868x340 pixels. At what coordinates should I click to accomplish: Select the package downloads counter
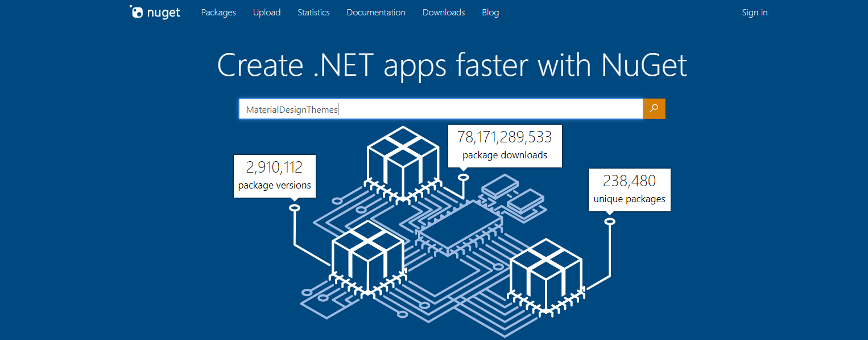pyautogui.click(x=504, y=146)
